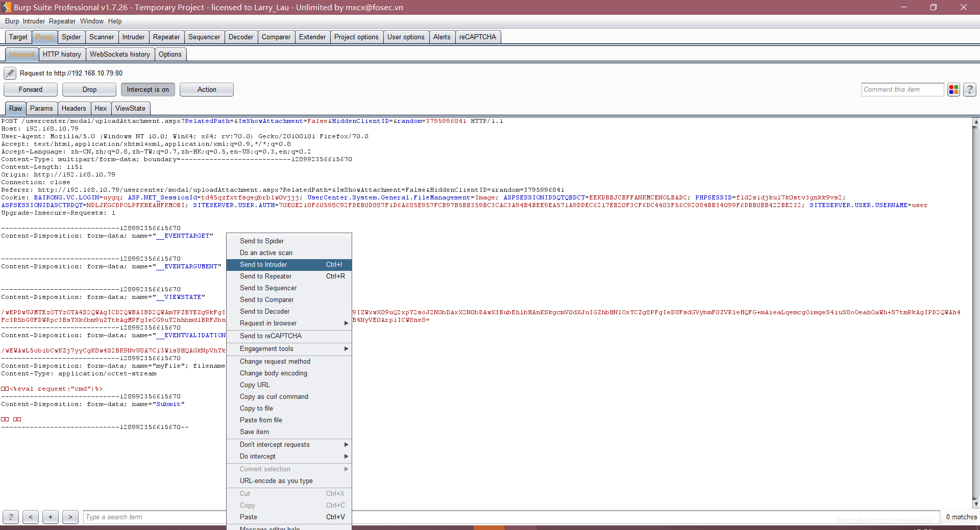Switch to HTTP history sub-tab
Viewport: 980px width, 530px height.
(62, 55)
